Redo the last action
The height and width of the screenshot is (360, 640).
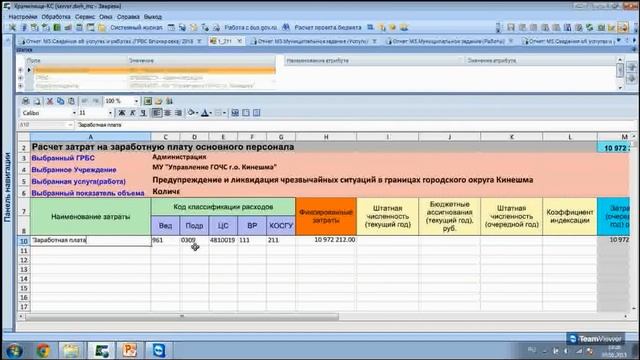point(96,101)
